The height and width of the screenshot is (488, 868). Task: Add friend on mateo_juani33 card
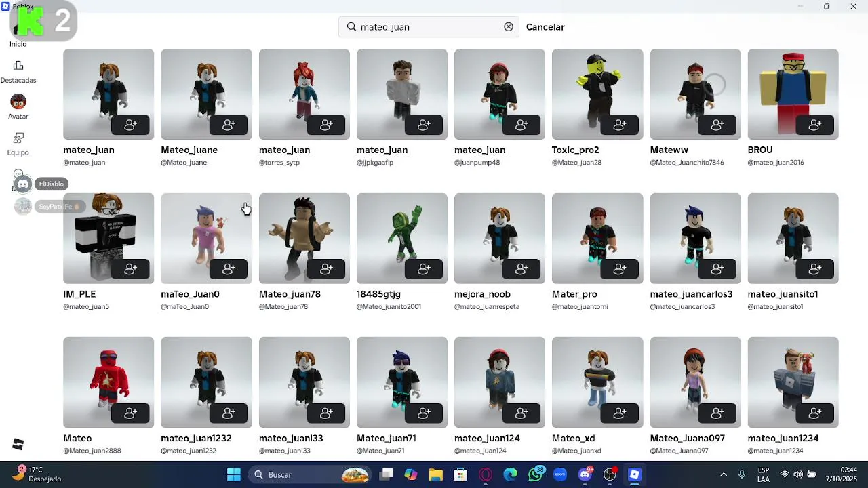coord(326,413)
